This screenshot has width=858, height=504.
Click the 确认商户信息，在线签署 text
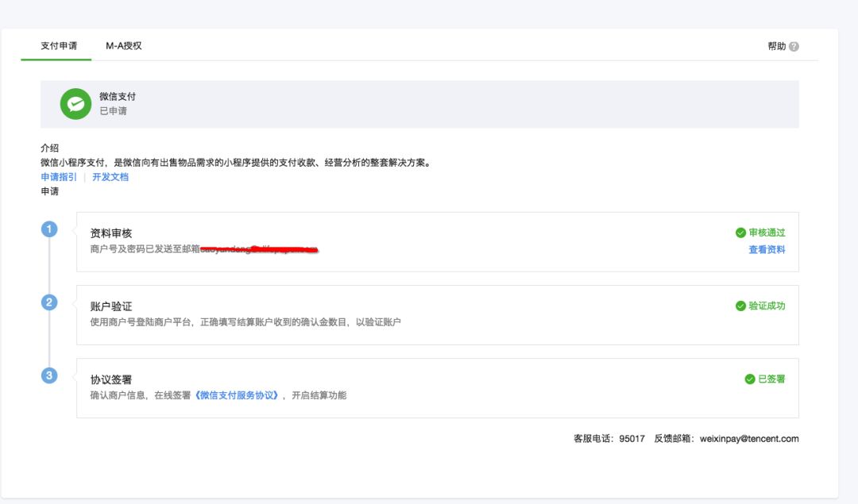141,395
